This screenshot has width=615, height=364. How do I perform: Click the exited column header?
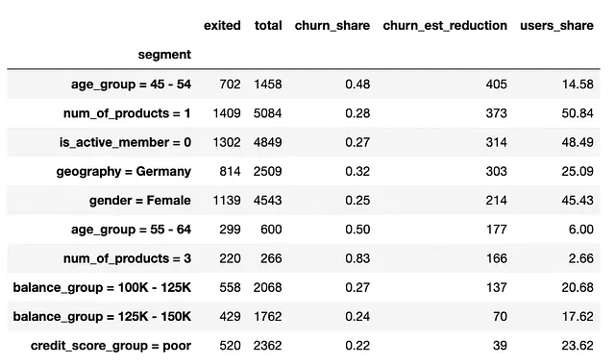[x=222, y=26]
